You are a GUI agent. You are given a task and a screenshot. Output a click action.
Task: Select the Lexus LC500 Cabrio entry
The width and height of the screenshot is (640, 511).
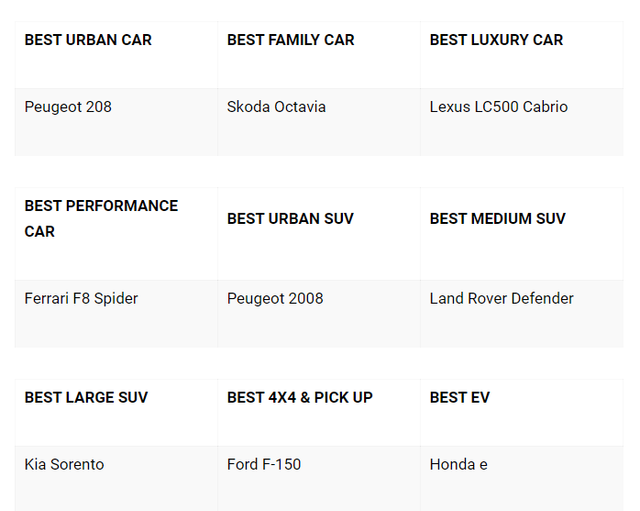pos(498,107)
